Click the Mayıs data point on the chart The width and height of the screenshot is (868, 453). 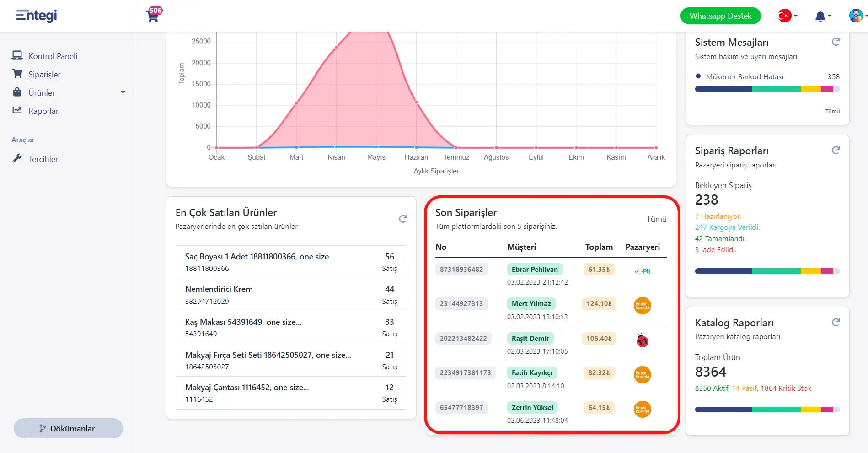pos(376,147)
